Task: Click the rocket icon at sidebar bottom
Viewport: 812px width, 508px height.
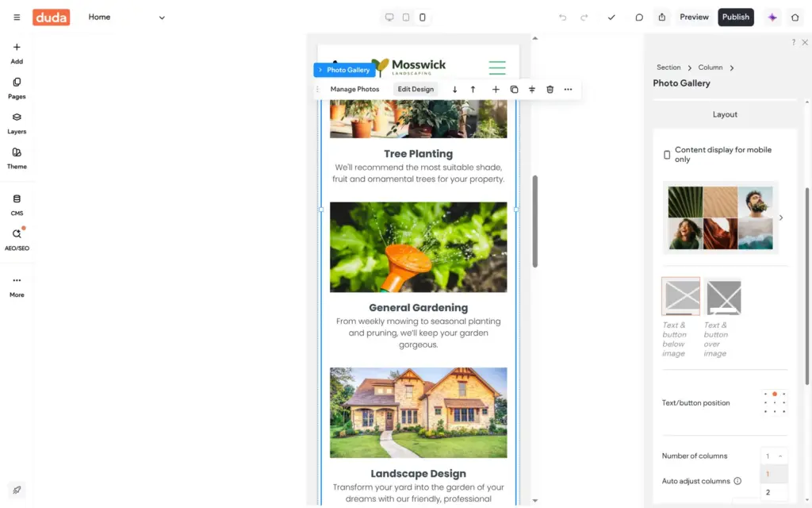Action: (x=17, y=490)
